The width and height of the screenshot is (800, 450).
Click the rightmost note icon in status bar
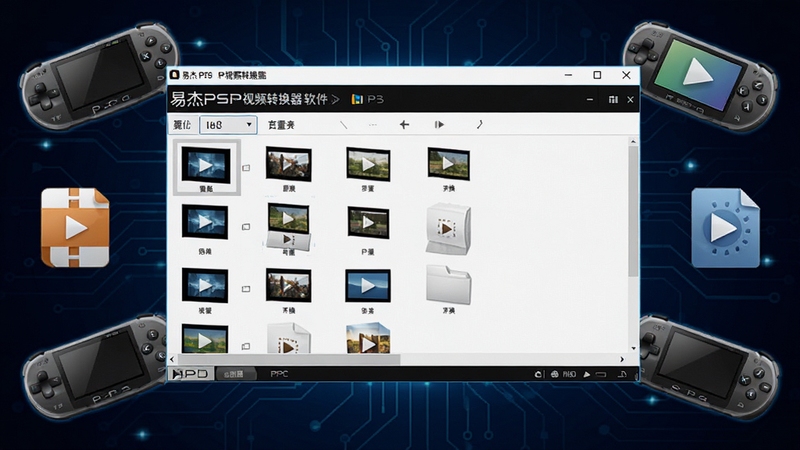coord(622,374)
